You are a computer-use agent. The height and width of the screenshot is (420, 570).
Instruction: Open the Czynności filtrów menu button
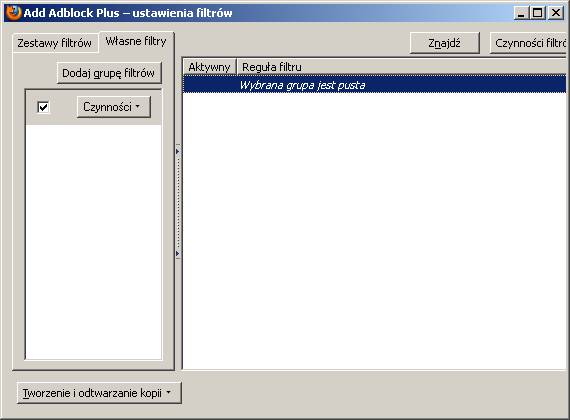pyautogui.click(x=530, y=43)
